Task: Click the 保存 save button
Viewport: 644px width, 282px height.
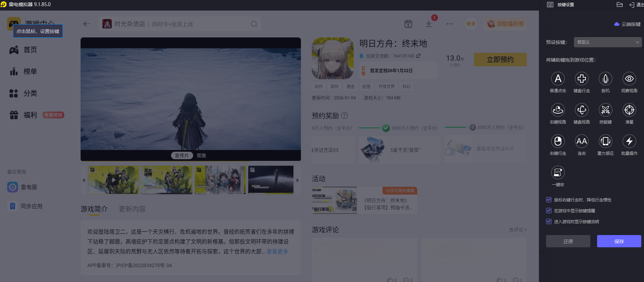Action: point(619,241)
